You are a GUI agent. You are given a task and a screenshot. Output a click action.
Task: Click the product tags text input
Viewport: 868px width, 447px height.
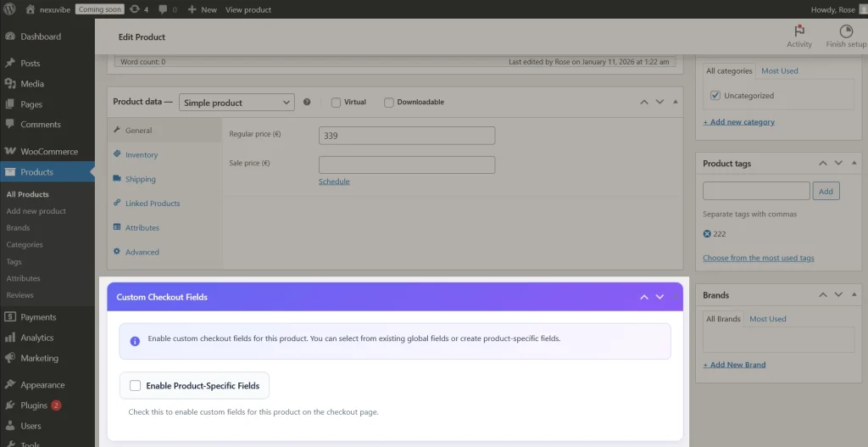pos(756,191)
